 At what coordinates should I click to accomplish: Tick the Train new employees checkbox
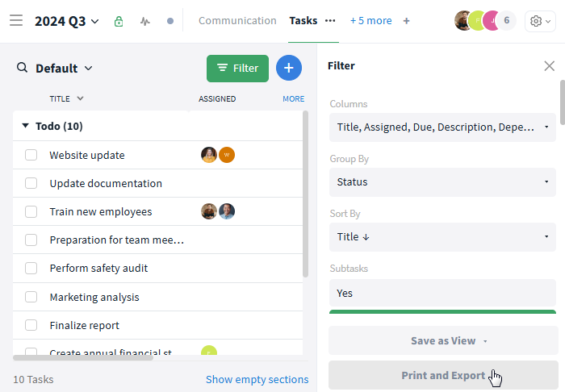click(x=31, y=212)
